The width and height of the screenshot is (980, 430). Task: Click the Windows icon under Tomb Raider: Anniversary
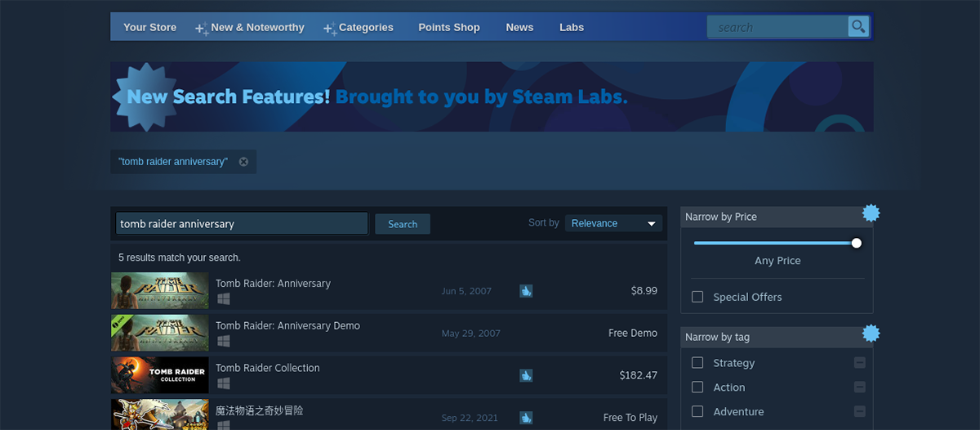[223, 298]
